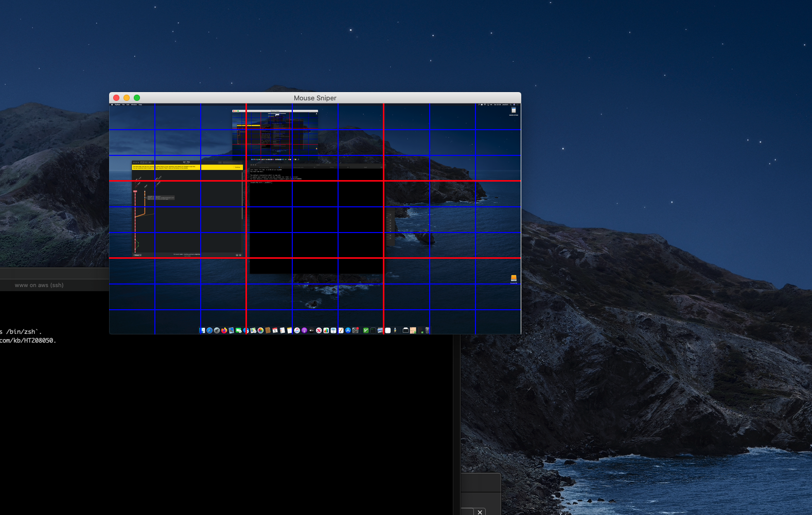
Task: Click the orange drive icon in the preview desktop
Action: click(514, 278)
